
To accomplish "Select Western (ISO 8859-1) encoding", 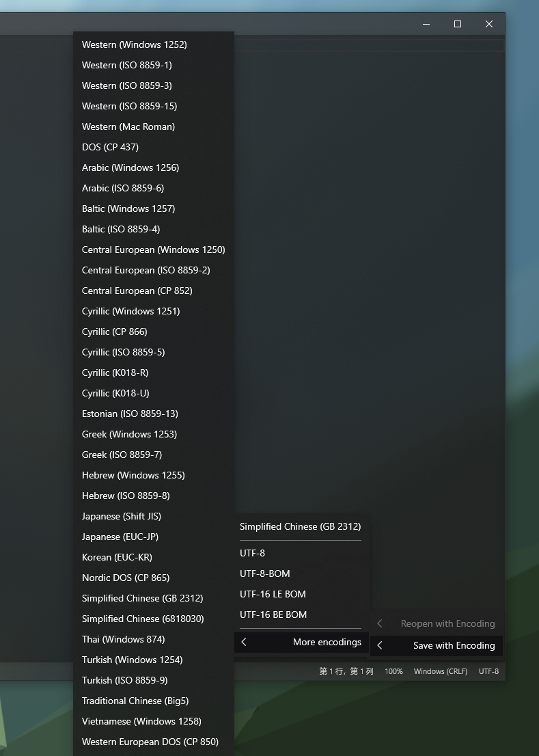I will point(154,65).
